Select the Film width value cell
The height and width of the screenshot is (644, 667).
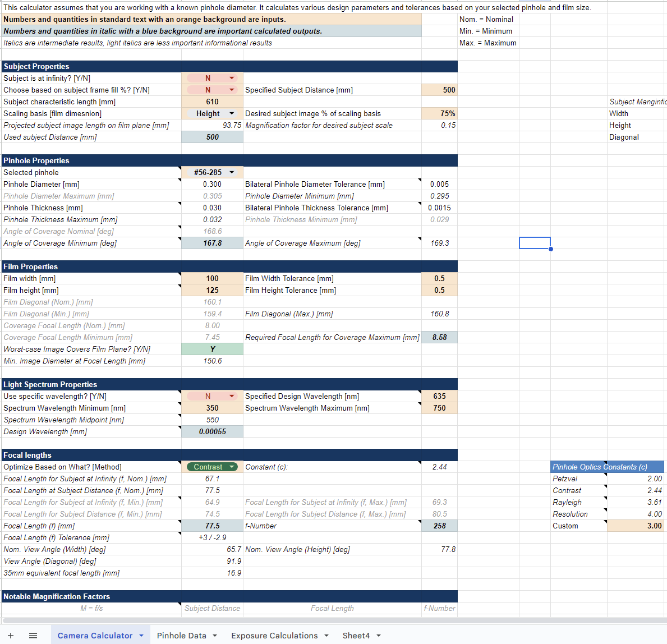212,278
